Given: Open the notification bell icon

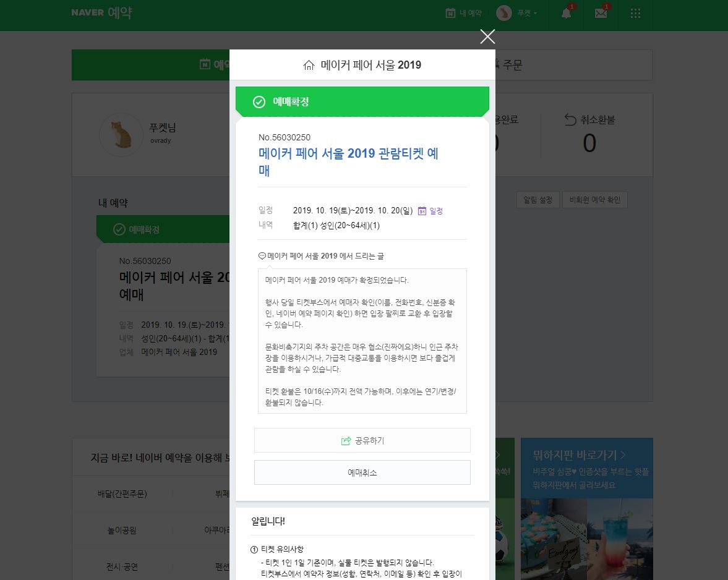Looking at the screenshot, I should (x=567, y=12).
